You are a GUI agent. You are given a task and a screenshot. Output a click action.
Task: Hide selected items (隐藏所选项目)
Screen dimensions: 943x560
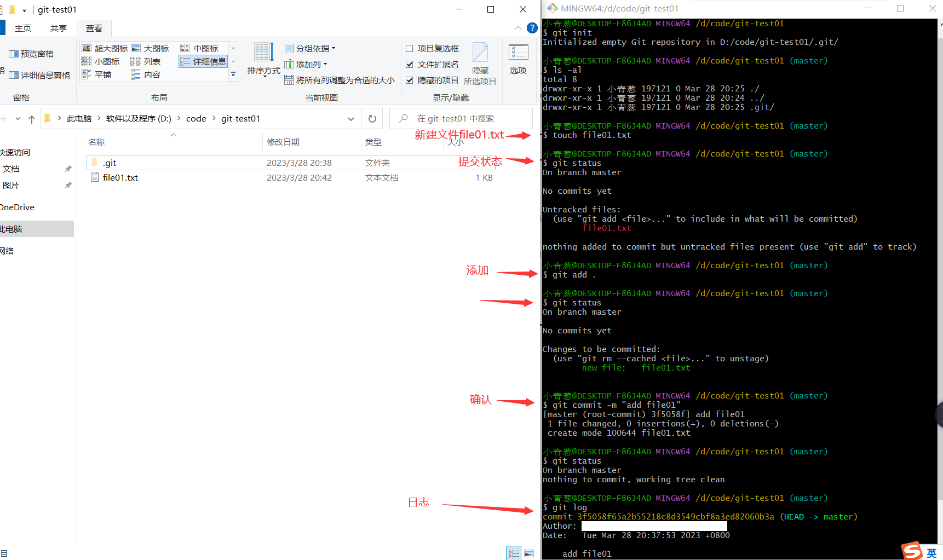[480, 63]
